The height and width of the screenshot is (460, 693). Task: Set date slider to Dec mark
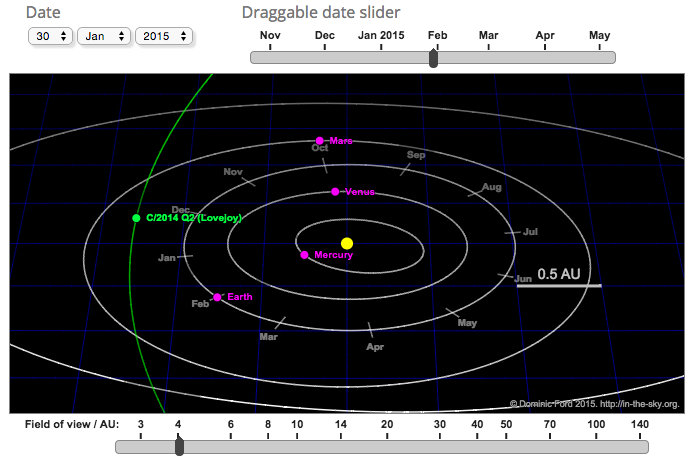pyautogui.click(x=325, y=57)
